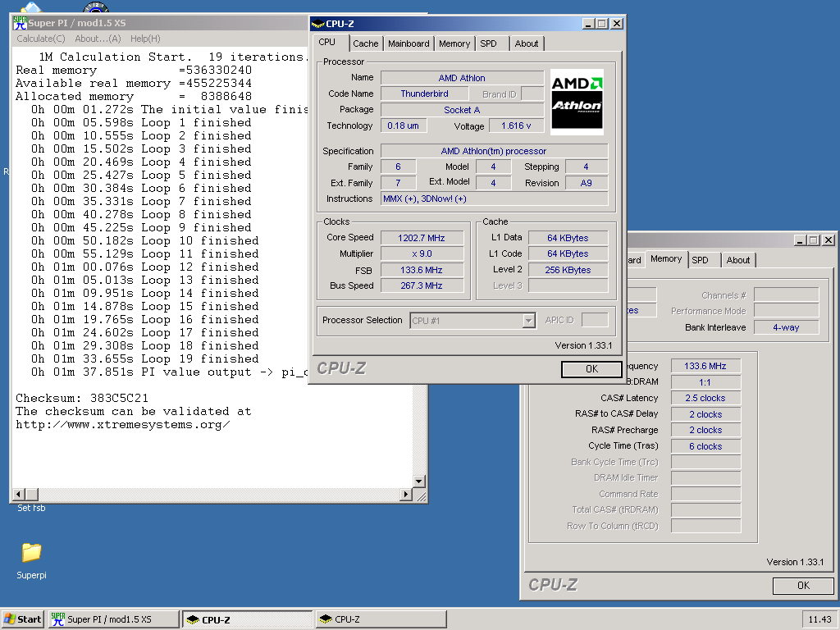Screen dimensions: 840x630
Task: Click the Technology value 0.18 um
Action: tap(404, 126)
